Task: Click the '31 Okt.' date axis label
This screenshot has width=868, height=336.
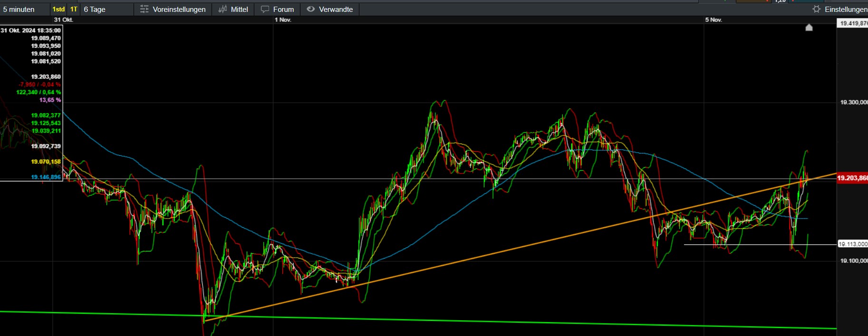Action: [63, 20]
